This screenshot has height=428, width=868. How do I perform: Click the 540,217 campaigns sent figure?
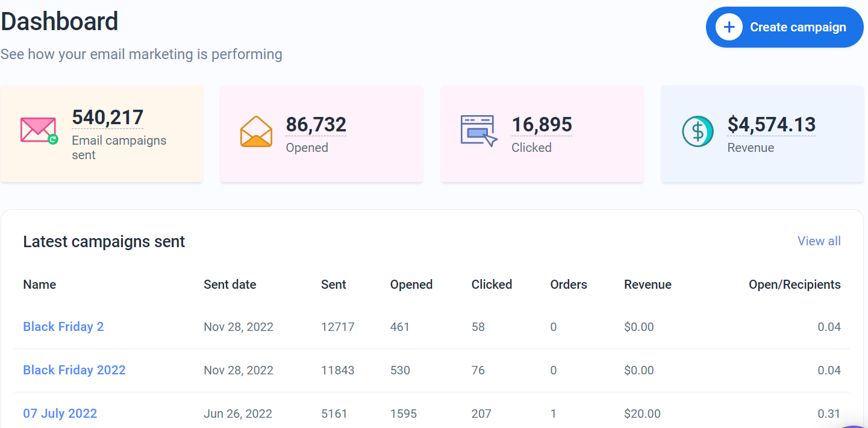tap(107, 118)
